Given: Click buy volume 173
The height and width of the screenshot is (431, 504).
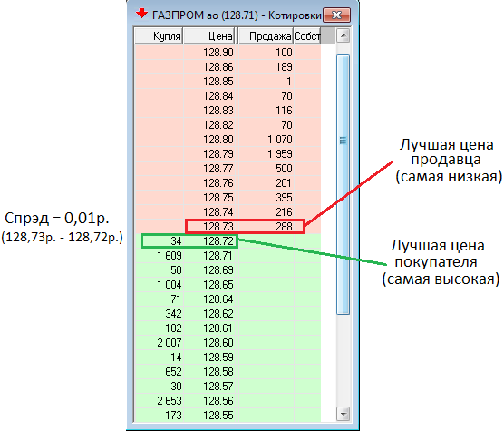Looking at the screenshot, I should tap(160, 416).
